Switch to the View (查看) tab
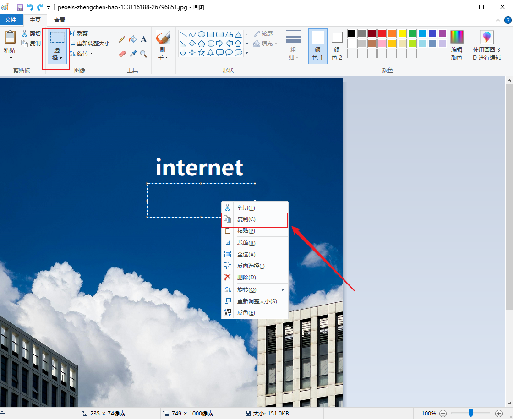 coord(60,20)
